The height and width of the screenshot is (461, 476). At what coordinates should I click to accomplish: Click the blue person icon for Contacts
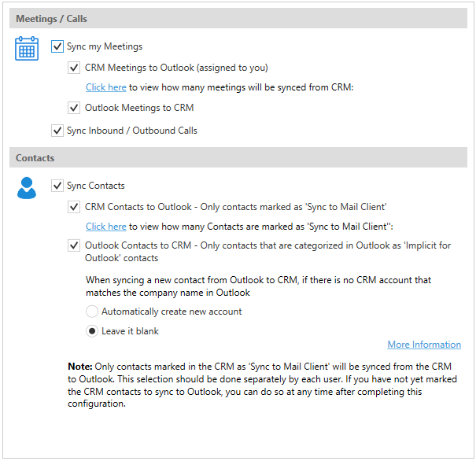(x=27, y=188)
